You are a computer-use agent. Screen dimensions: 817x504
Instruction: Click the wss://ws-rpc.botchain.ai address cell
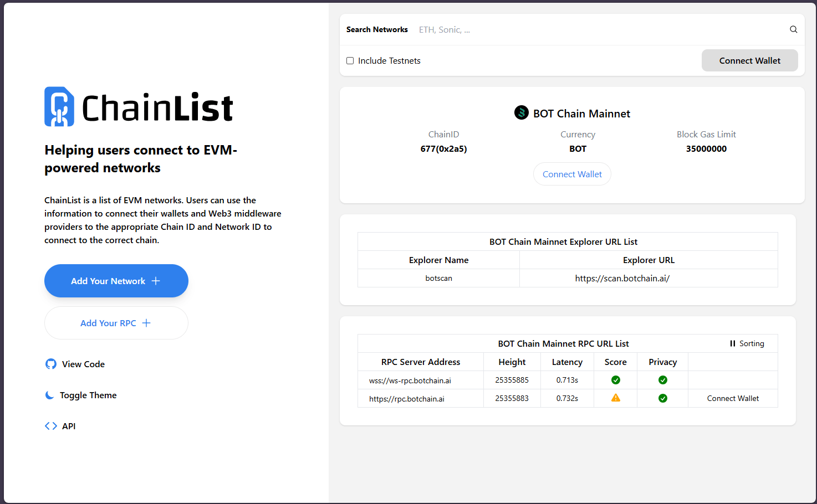click(421, 380)
